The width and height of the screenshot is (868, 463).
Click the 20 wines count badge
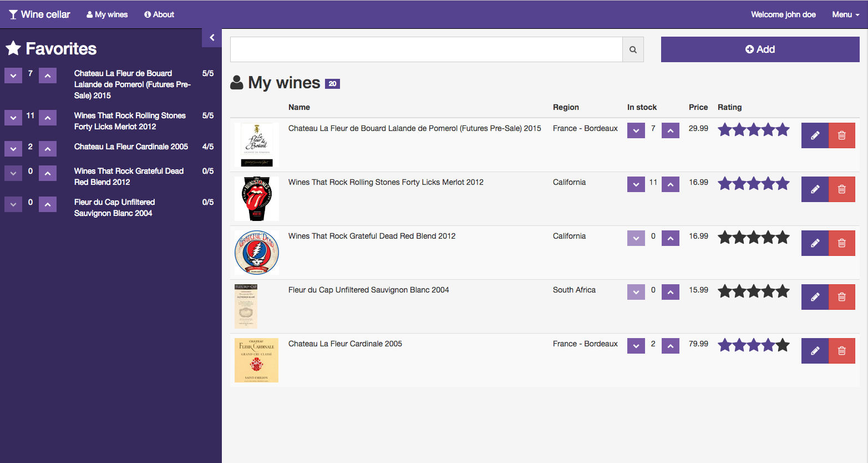coord(332,84)
